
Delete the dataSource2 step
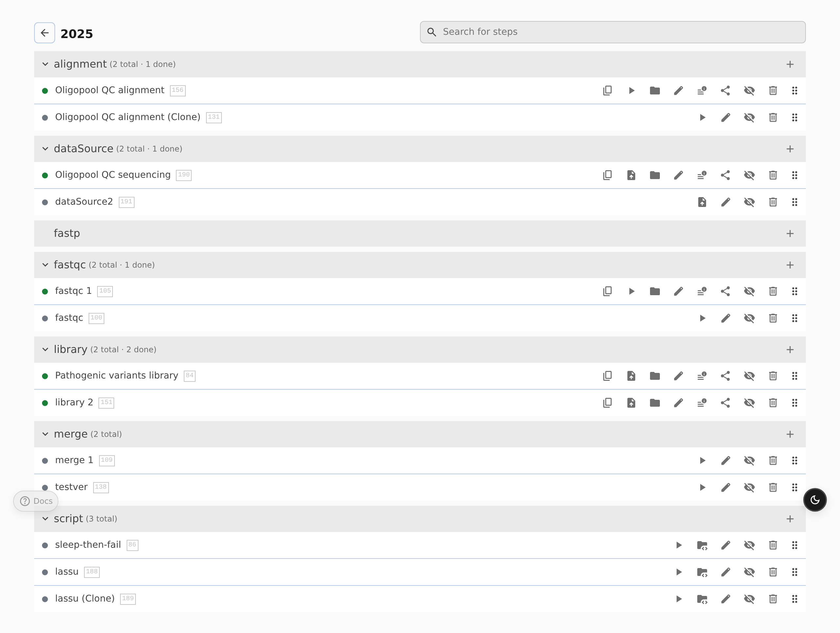tap(773, 202)
